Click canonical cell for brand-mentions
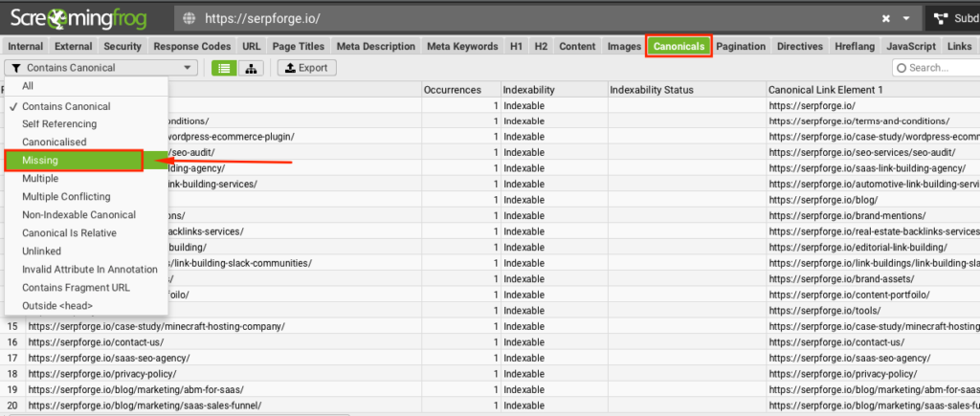Screen dimensions: 980x416 873,216
